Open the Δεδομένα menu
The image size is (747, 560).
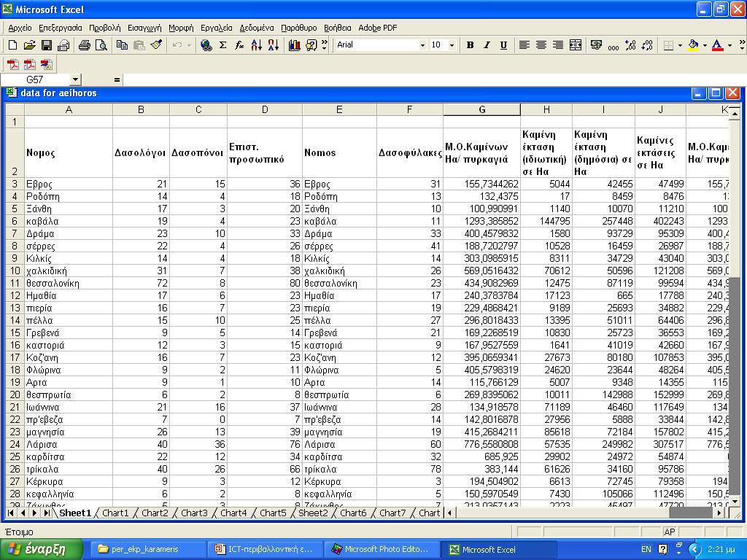(x=257, y=28)
